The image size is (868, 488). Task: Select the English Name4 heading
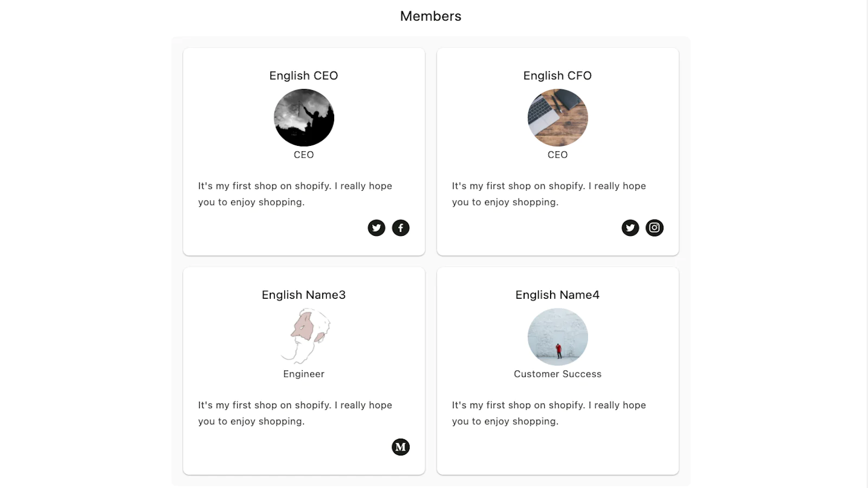[x=558, y=294]
